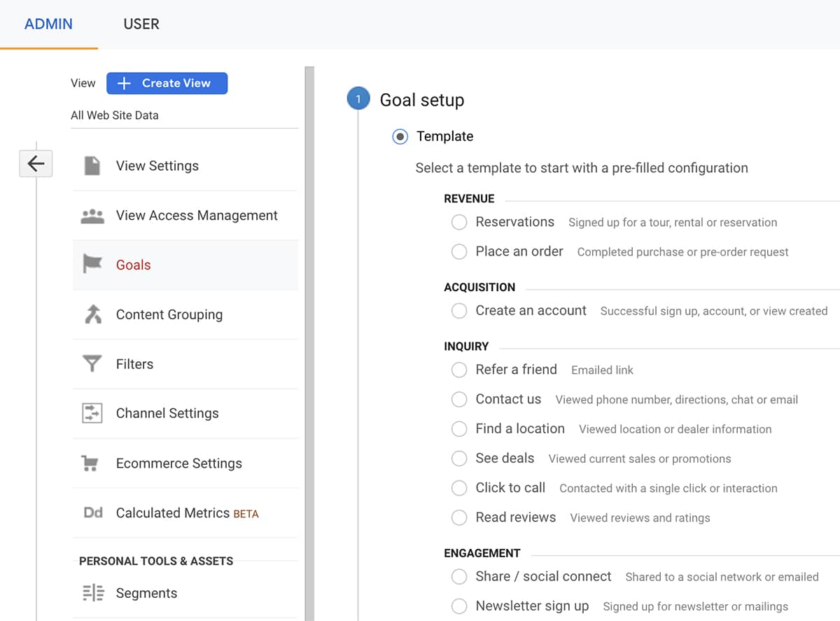
Task: Select the Contact us radio button
Action: [459, 400]
